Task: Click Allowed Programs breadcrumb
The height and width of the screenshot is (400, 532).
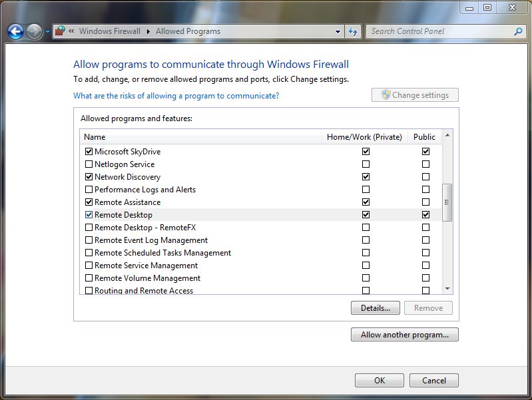Action: (188, 31)
